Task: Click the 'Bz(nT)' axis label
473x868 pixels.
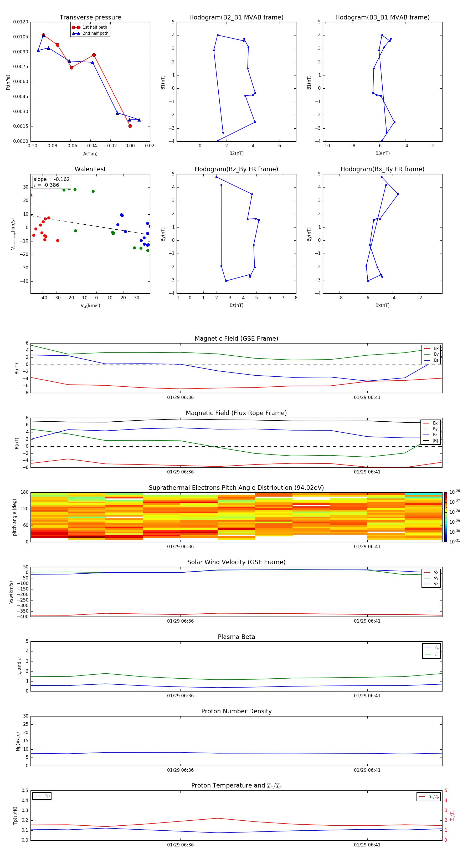Action: [x=236, y=305]
